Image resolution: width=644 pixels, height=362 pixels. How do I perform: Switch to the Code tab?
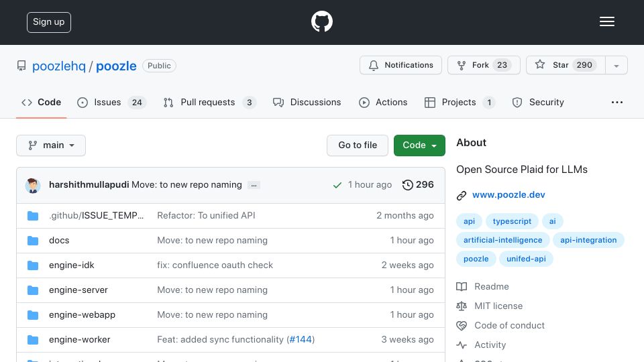[41, 102]
